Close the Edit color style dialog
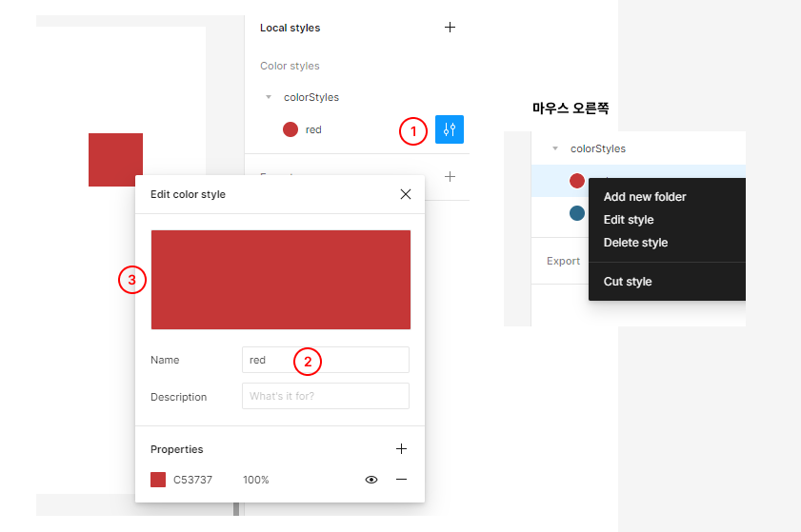This screenshot has height=532, width=801. pyautogui.click(x=406, y=194)
